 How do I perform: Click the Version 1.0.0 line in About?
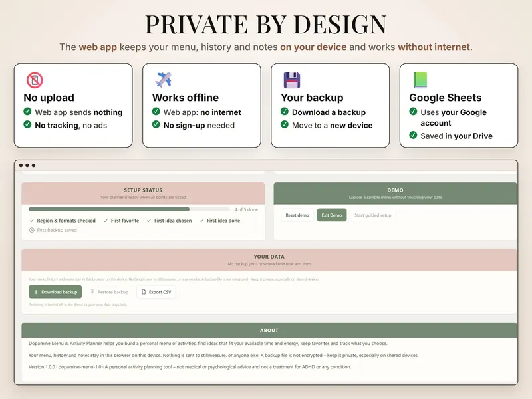pos(190,367)
